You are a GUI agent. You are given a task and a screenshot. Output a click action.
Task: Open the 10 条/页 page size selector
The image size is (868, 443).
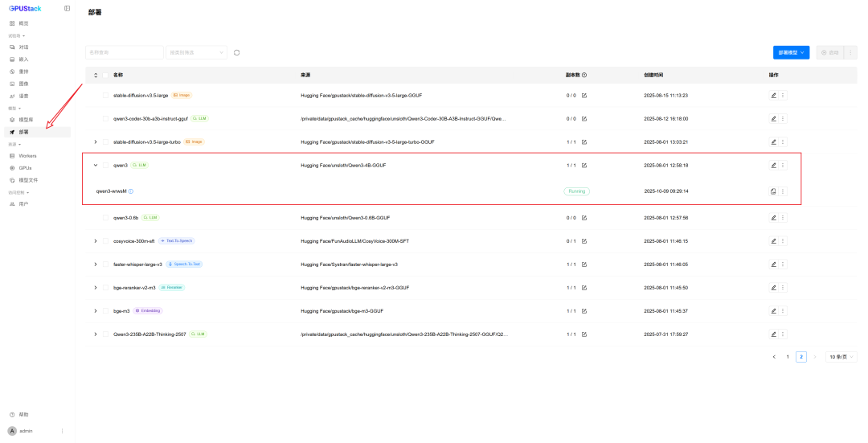(x=841, y=356)
